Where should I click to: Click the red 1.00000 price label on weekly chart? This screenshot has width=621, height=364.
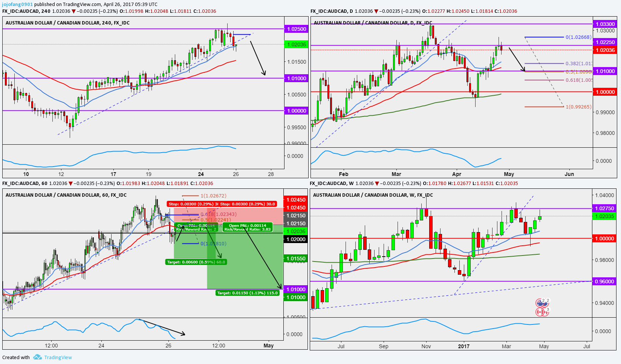pos(604,239)
